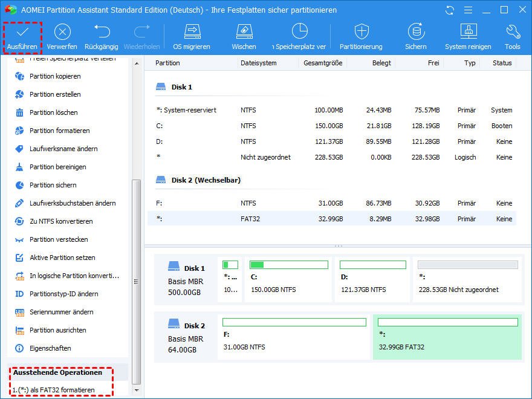
Task: Select Partition ausrichten in sidebar
Action: point(51,330)
